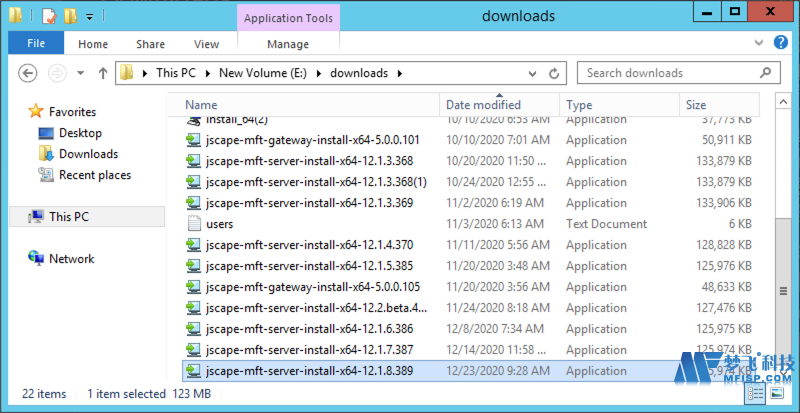Click the search magnifier icon
800x413 pixels.
pyautogui.click(x=765, y=73)
